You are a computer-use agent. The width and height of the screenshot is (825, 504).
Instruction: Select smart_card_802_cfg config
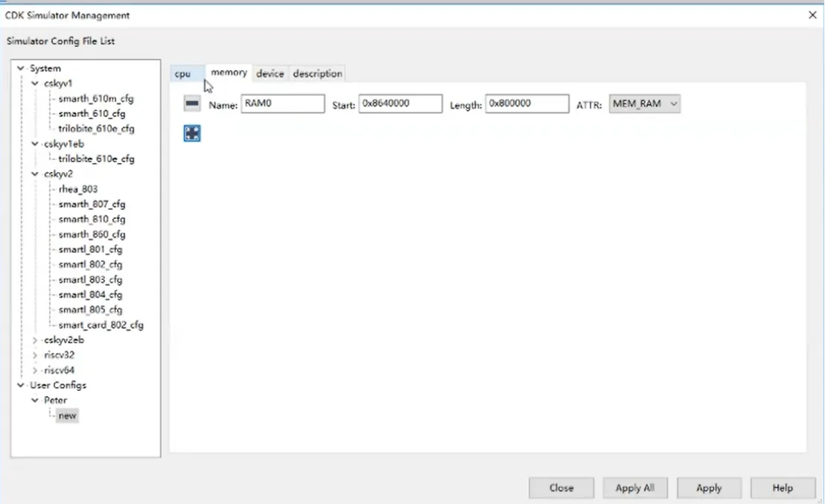point(101,325)
